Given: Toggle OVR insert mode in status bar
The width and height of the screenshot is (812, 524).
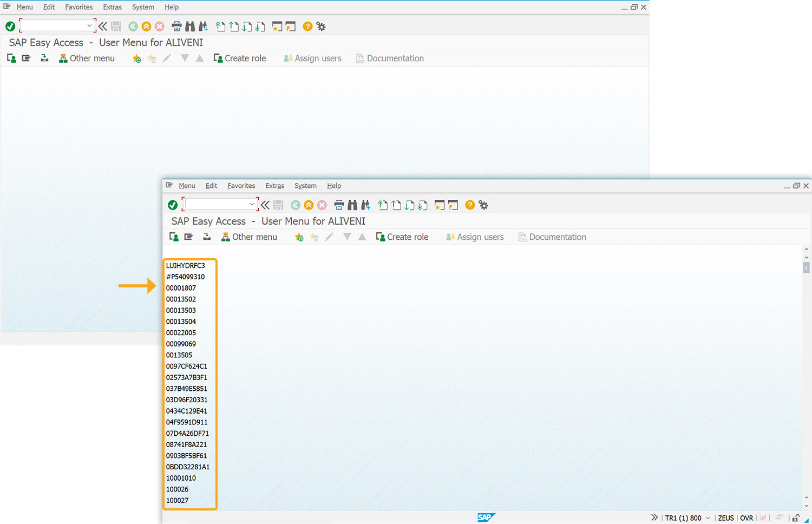Looking at the screenshot, I should coord(746,518).
